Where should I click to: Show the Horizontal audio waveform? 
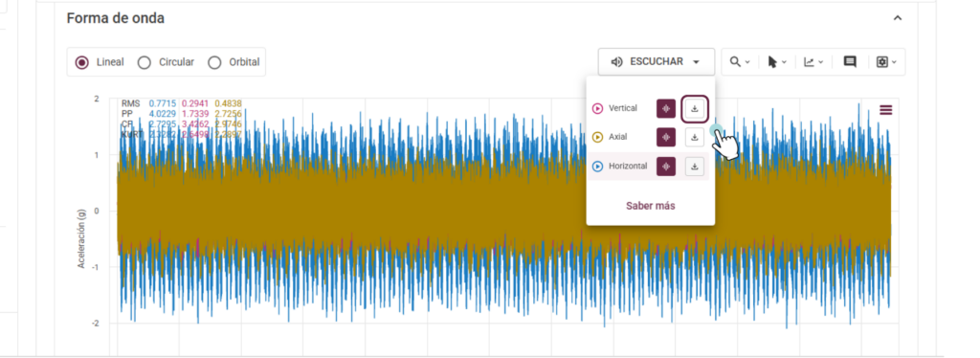pyautogui.click(x=666, y=167)
